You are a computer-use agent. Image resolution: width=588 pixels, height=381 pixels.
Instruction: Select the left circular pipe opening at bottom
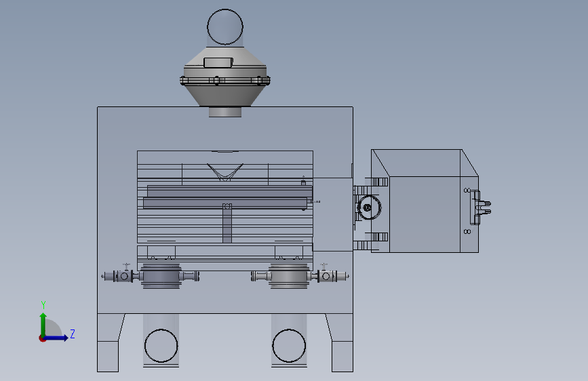tap(161, 346)
